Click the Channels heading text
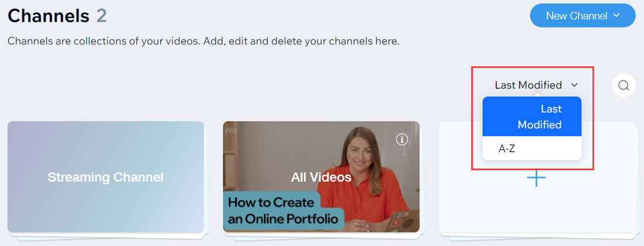 (x=49, y=16)
